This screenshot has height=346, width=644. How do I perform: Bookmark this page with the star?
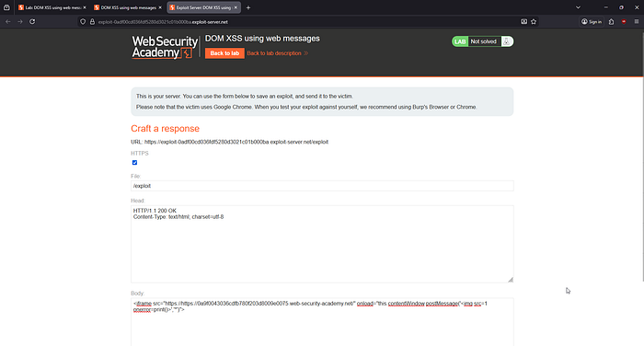pyautogui.click(x=534, y=22)
